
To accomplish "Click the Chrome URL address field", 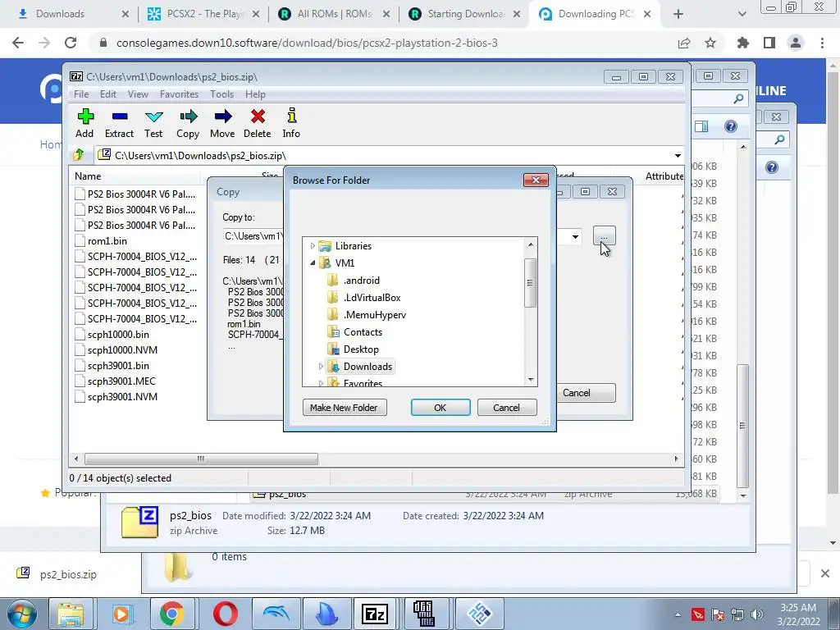I will [x=307, y=43].
